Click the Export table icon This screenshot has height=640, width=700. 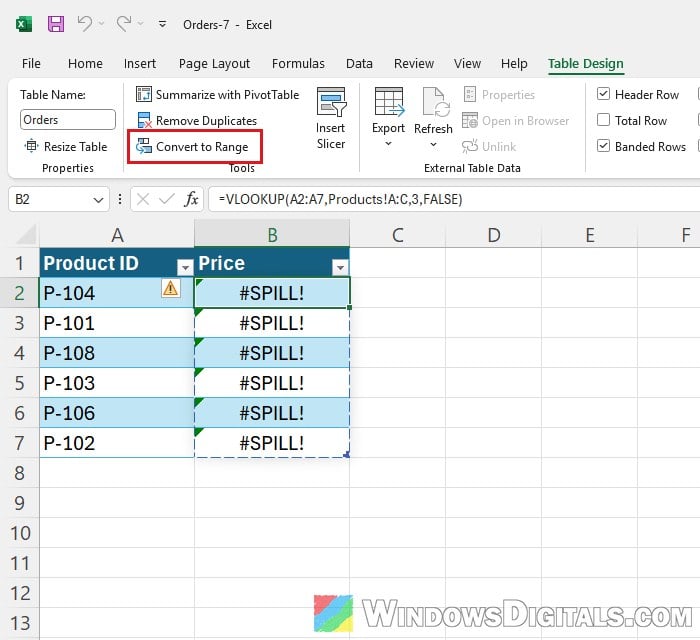pyautogui.click(x=388, y=102)
